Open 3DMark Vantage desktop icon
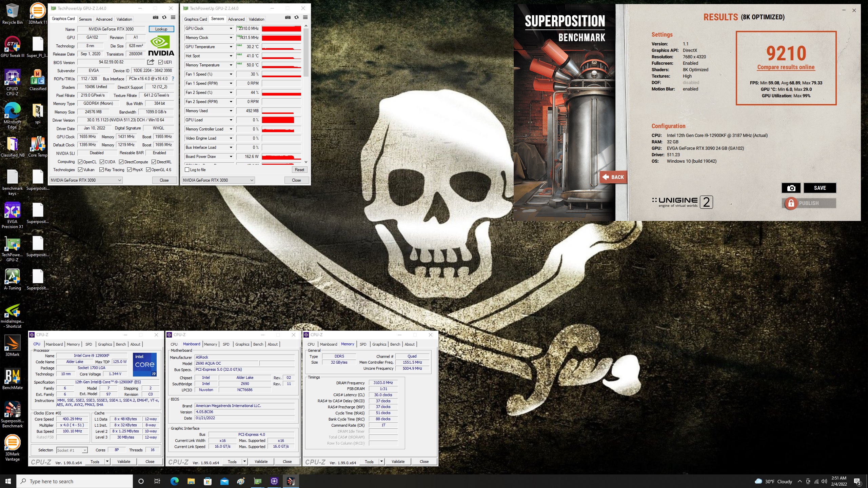 (x=12, y=448)
